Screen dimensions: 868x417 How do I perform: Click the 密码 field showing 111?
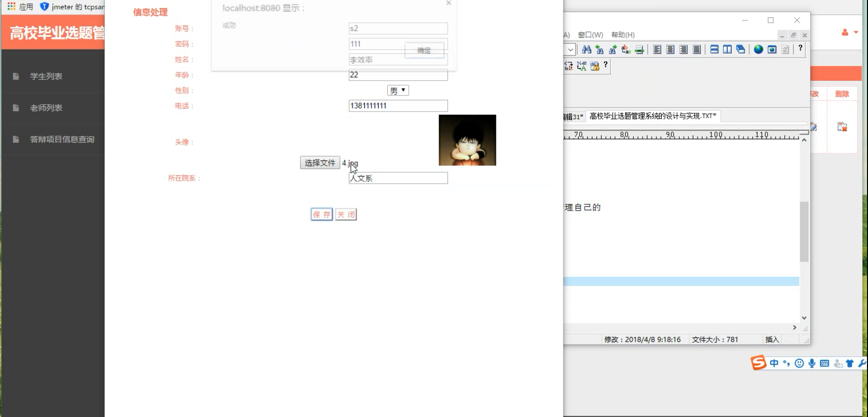(x=398, y=44)
